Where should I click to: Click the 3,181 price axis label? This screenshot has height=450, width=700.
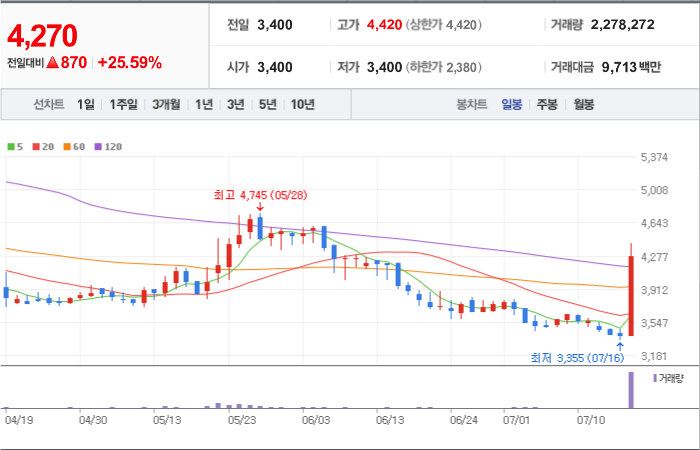pos(654,356)
